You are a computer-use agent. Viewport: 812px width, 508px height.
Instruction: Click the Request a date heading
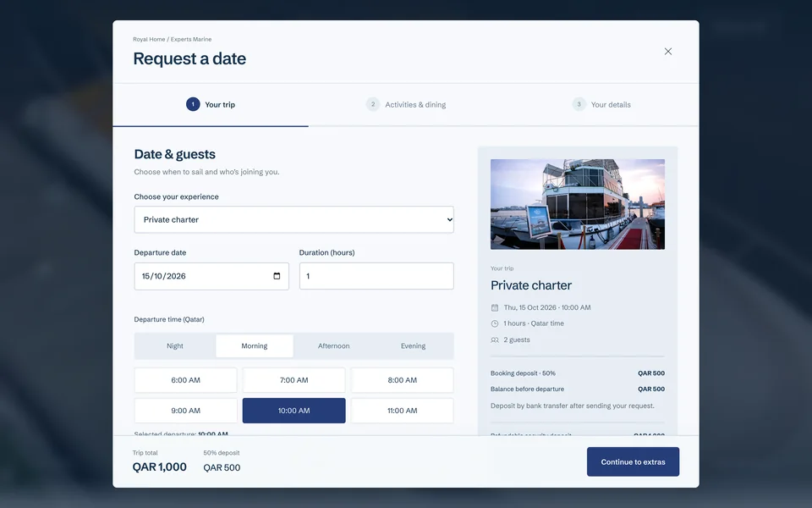point(189,58)
